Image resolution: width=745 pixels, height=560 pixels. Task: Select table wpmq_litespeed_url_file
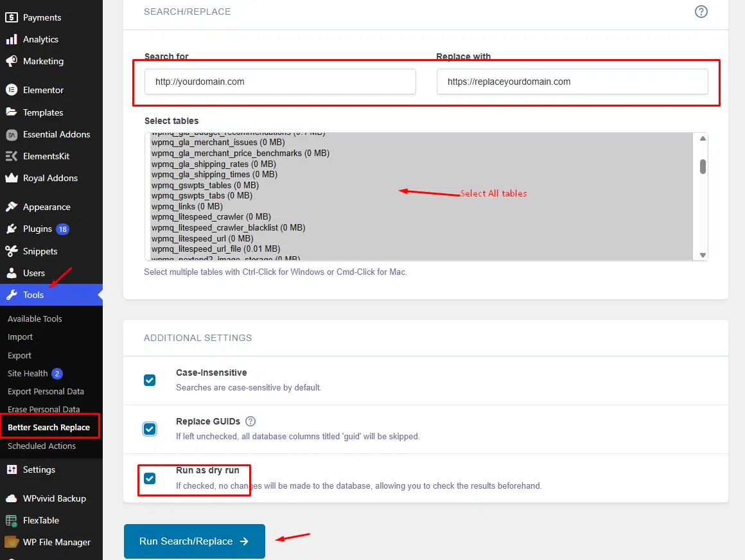point(216,249)
